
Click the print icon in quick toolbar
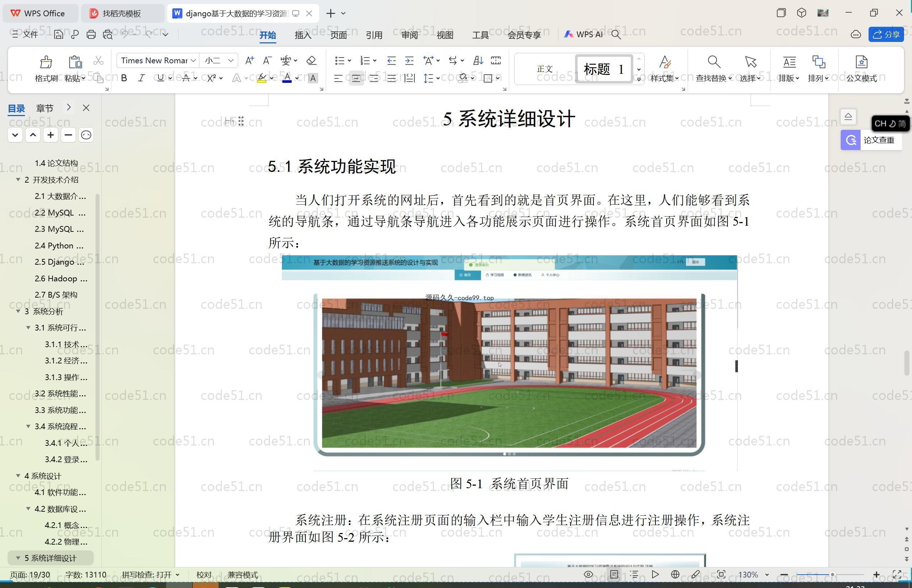[x=91, y=35]
